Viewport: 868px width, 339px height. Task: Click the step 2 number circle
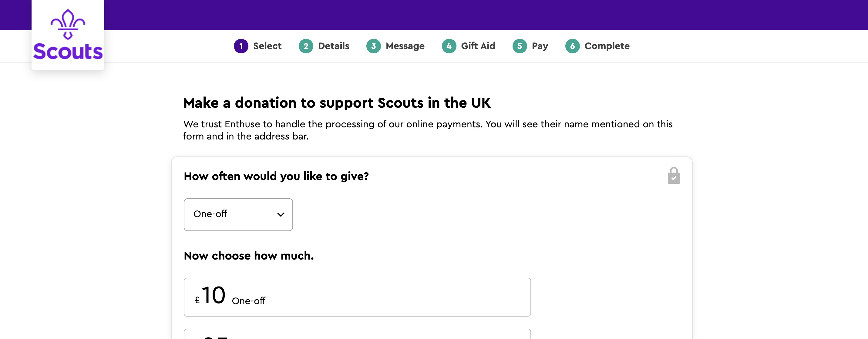(306, 46)
